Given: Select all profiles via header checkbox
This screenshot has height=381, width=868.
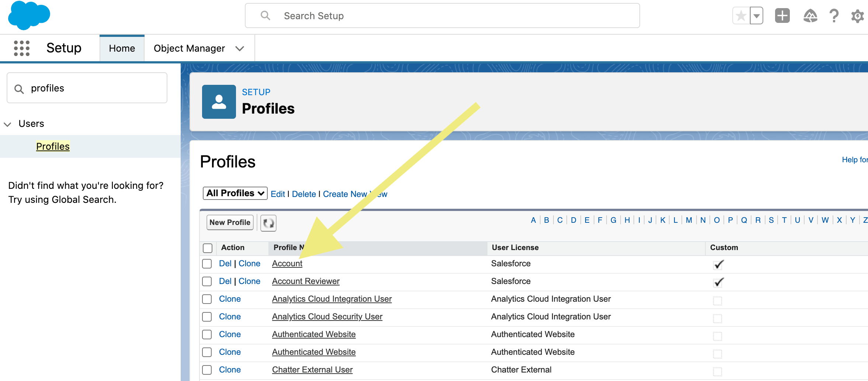Looking at the screenshot, I should 207,248.
